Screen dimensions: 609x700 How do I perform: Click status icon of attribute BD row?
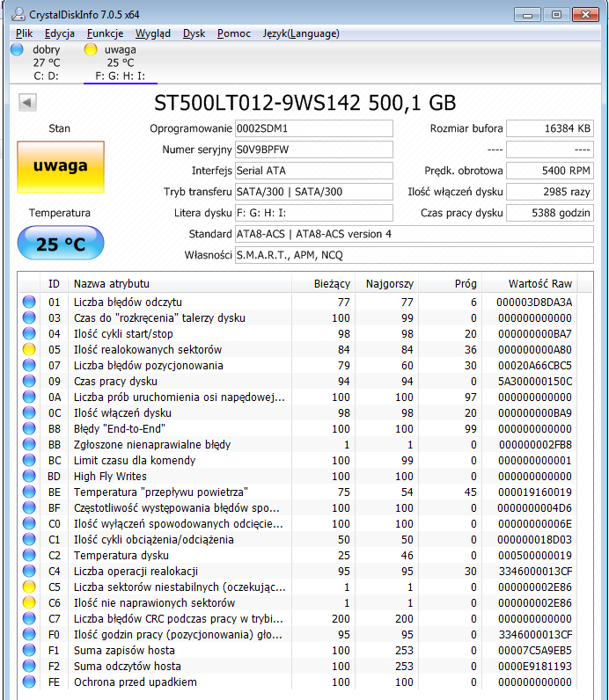coord(29,477)
